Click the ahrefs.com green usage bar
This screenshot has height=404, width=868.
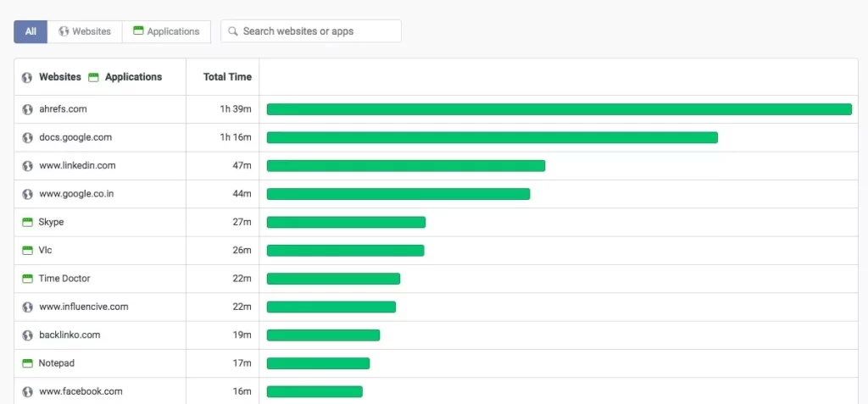pos(559,109)
